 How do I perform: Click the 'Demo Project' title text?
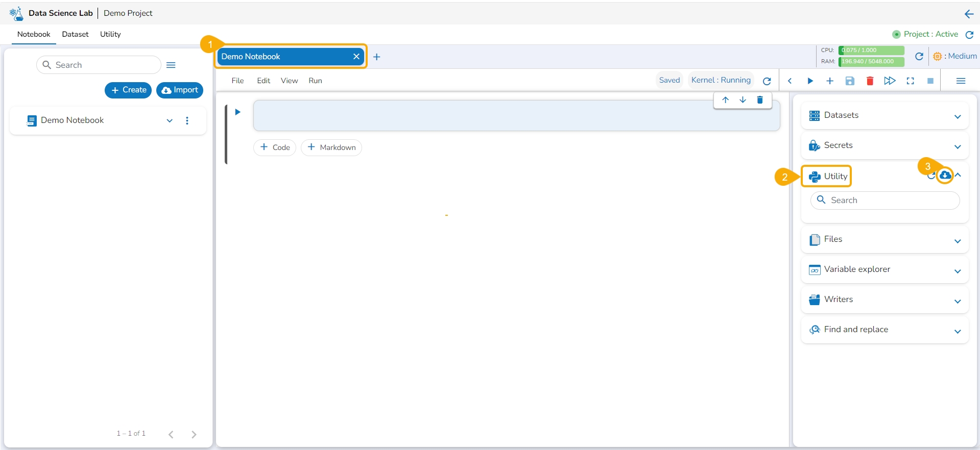[128, 13]
